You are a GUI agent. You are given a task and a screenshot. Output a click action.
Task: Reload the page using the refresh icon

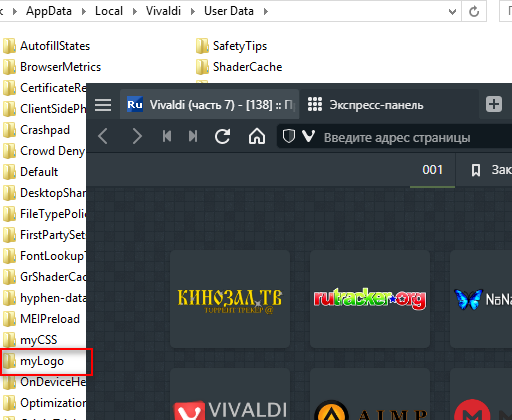click(x=222, y=136)
